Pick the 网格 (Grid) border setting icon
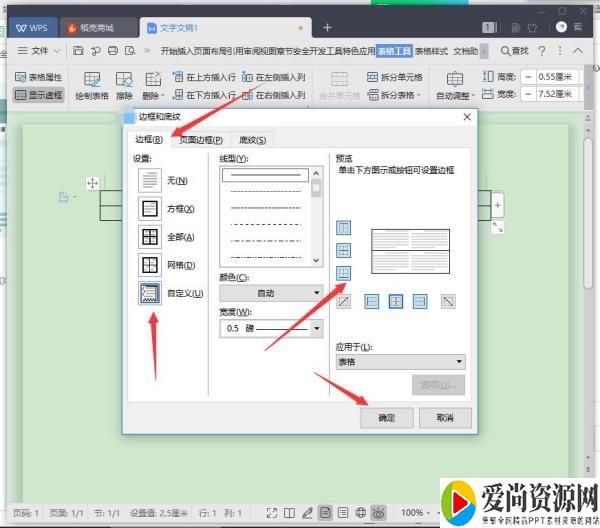The image size is (600, 528). (x=149, y=265)
